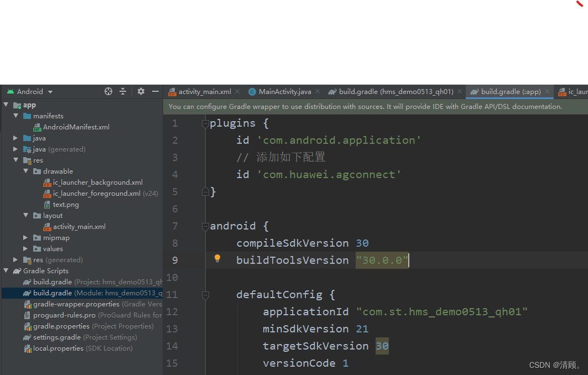The height and width of the screenshot is (375, 588).
Task: Expand the res (generated) folder
Action: pos(15,259)
